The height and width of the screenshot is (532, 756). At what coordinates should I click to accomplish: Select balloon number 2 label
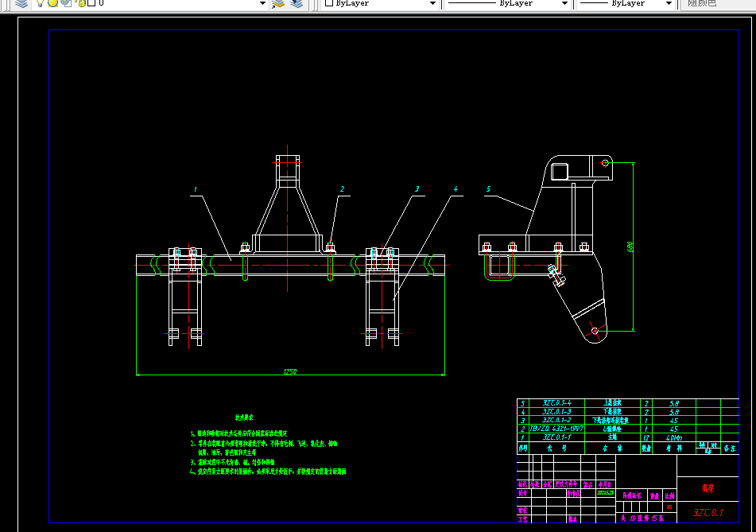[343, 189]
